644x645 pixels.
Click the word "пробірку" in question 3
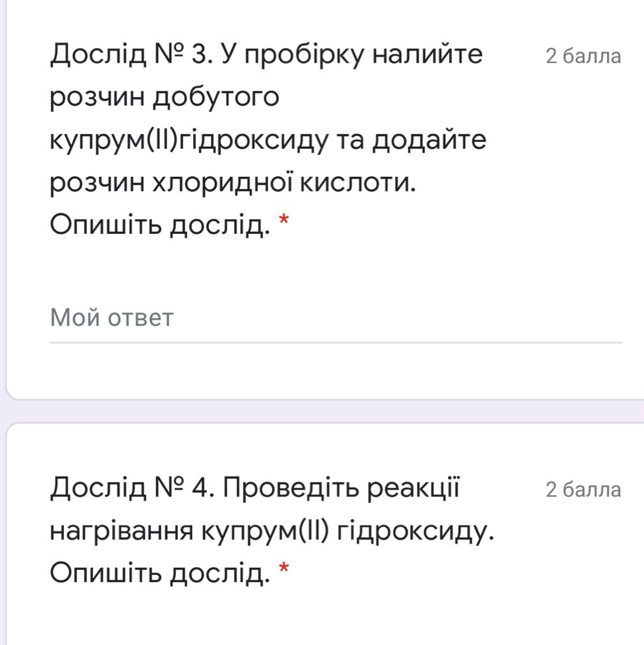(305, 54)
